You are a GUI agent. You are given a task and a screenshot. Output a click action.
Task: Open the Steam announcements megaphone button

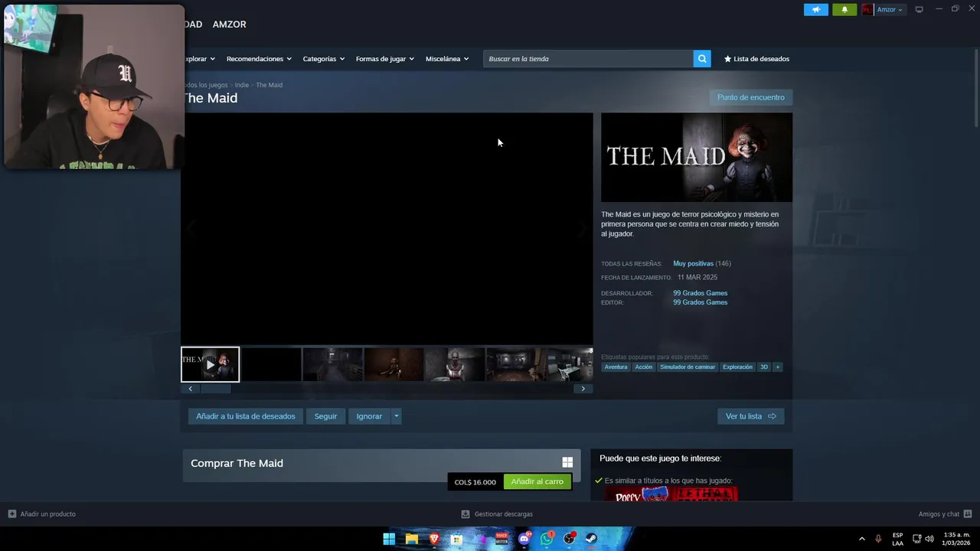tap(816, 9)
